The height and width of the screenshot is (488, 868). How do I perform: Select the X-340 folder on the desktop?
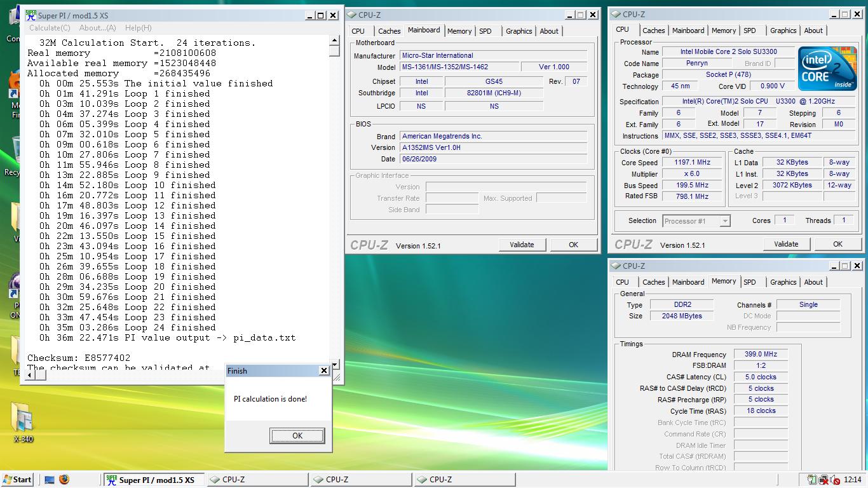(24, 423)
